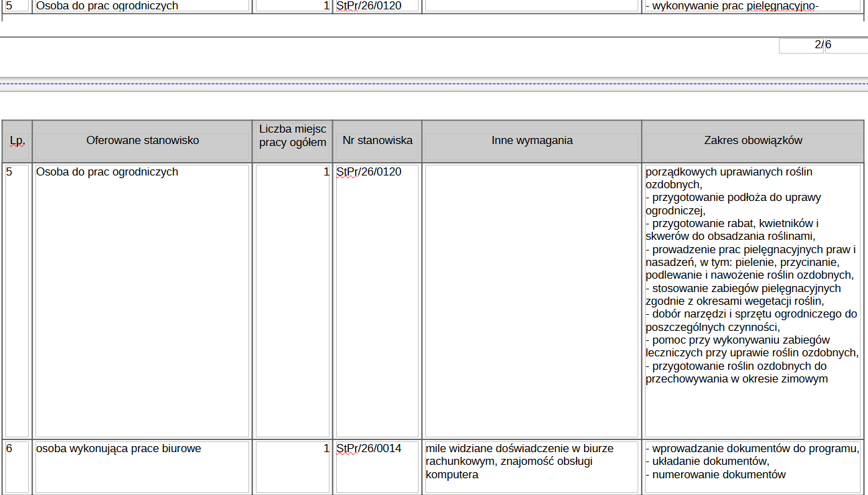Select the "układanie dokumentów" duty line

[707, 462]
